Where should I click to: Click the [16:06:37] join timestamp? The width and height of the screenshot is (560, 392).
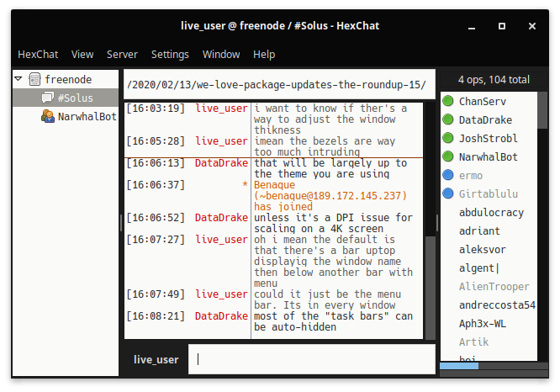pos(156,185)
